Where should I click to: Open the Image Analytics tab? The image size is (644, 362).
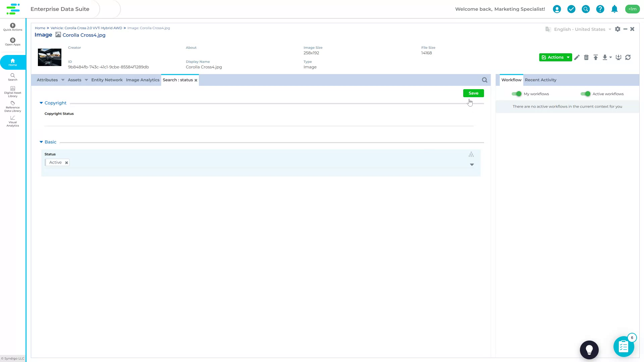[x=143, y=80]
